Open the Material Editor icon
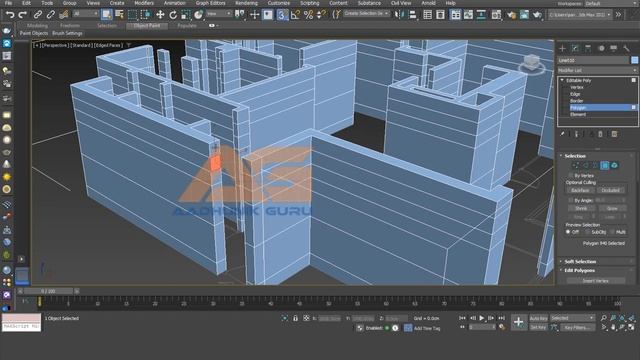The width and height of the screenshot is (640, 360). tap(496, 15)
